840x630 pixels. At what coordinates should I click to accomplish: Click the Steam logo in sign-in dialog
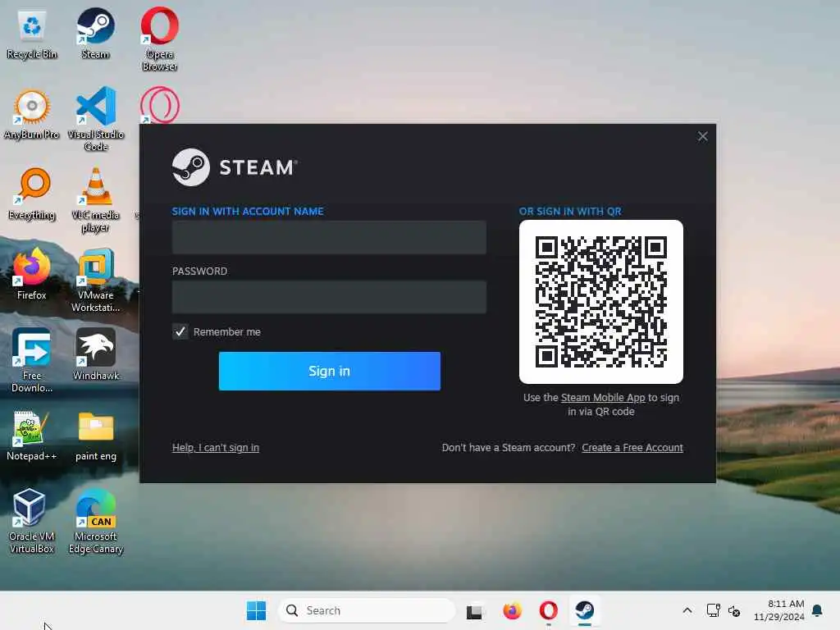pos(235,167)
